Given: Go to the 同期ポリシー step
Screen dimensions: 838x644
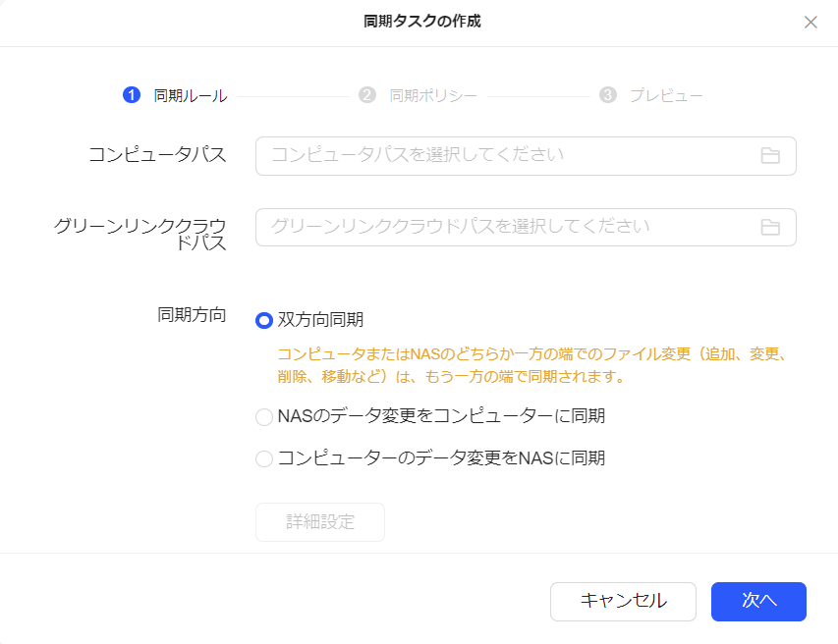Looking at the screenshot, I should pos(433,95).
